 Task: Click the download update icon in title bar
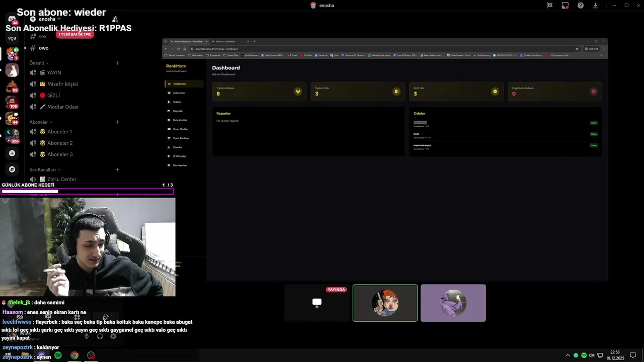click(595, 6)
